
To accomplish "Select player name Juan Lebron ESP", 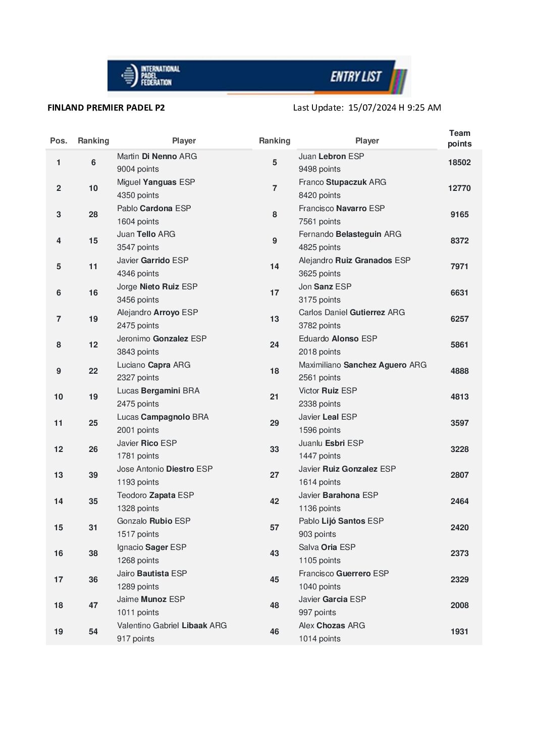I will (x=331, y=157).
